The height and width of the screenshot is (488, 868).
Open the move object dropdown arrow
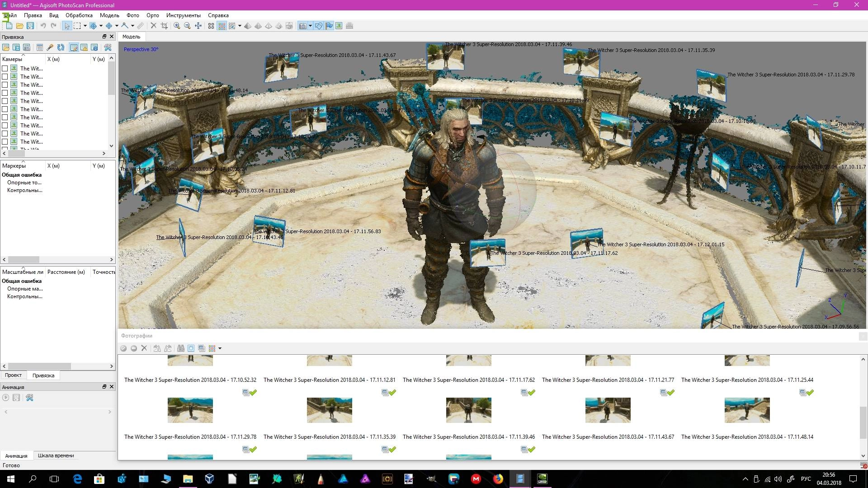click(117, 26)
